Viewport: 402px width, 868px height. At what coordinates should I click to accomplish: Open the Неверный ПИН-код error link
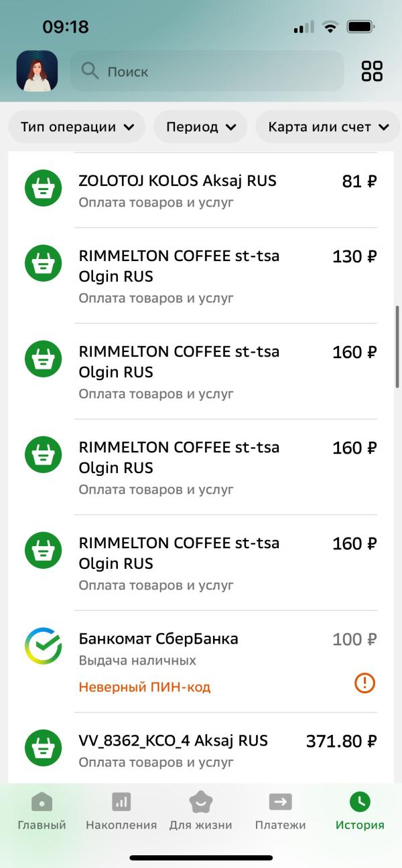145,687
